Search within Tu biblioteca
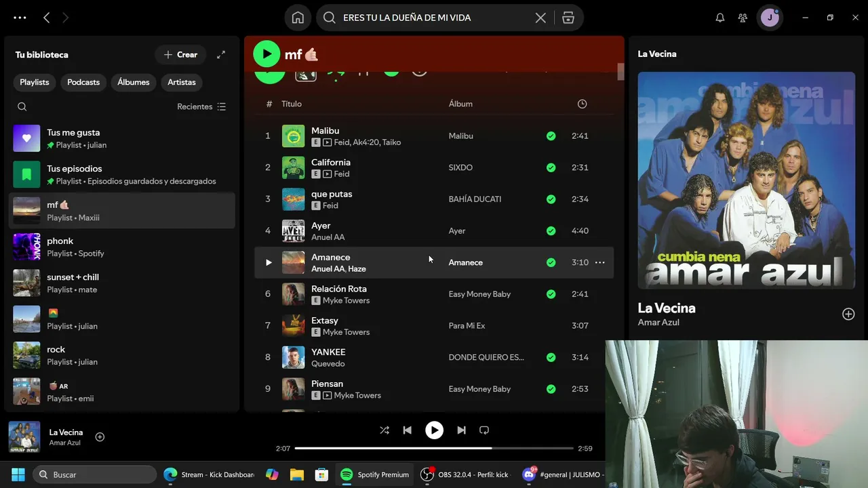The width and height of the screenshot is (868, 488). pos(22,106)
